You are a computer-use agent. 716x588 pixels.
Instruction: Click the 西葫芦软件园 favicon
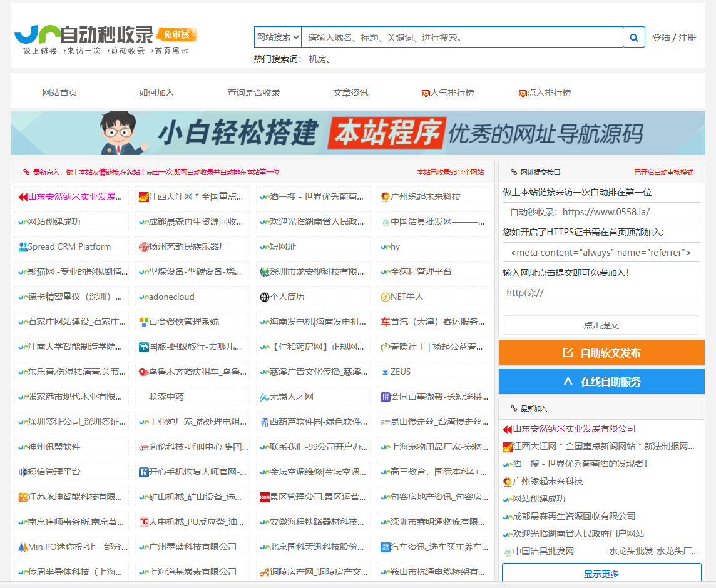point(264,422)
